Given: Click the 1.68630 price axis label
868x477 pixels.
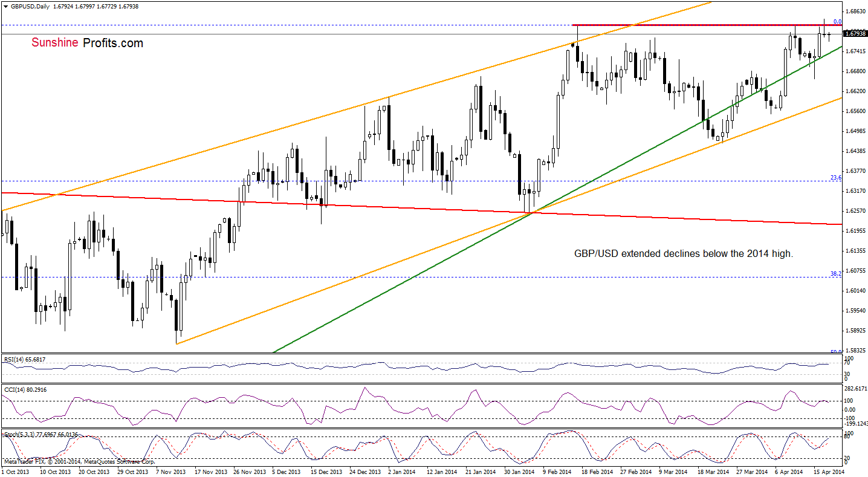Looking at the screenshot, I should click(856, 11).
